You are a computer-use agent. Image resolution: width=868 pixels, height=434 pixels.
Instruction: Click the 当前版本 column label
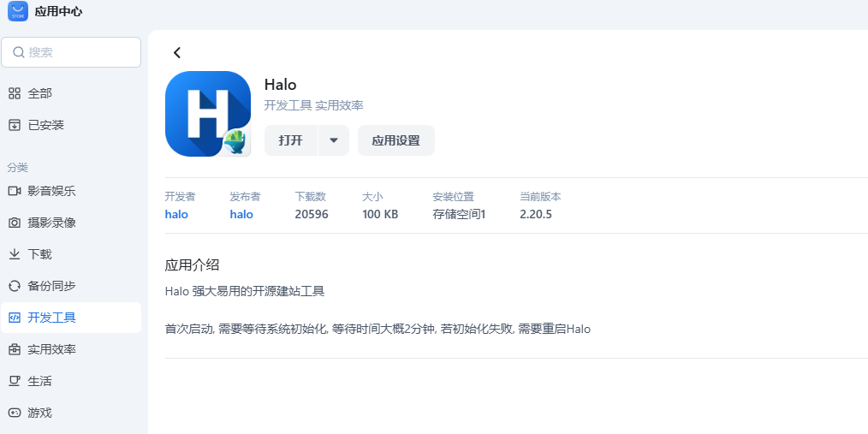[x=540, y=197]
